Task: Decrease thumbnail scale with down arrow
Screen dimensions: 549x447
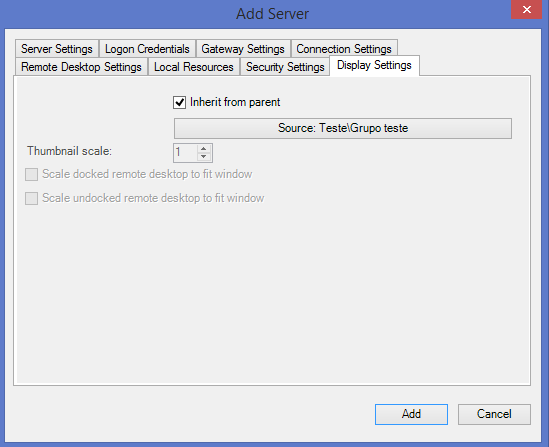Action: pyautogui.click(x=203, y=156)
